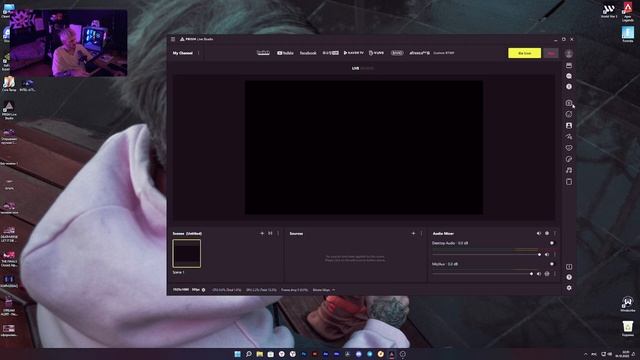Open Mic/Aux noise filter gear
This screenshot has height=360, width=640.
coord(547,274)
